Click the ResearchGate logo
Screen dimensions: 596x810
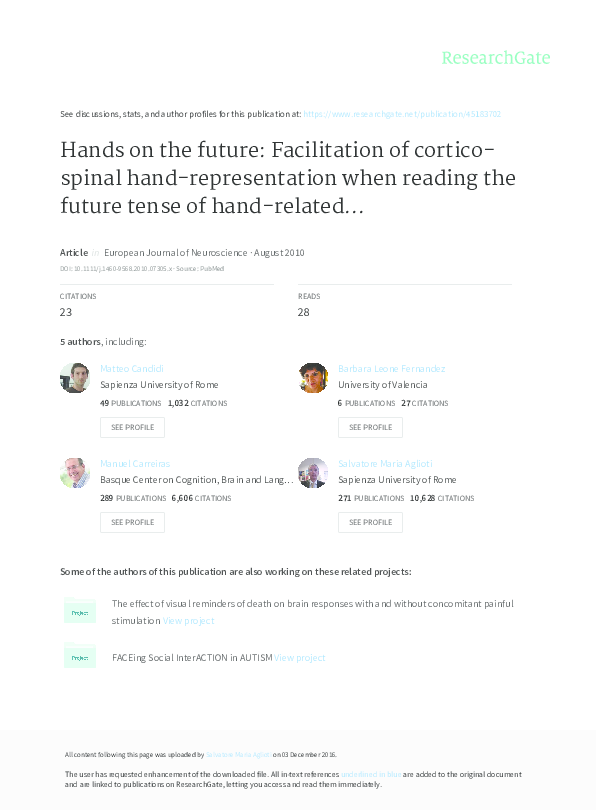click(497, 57)
